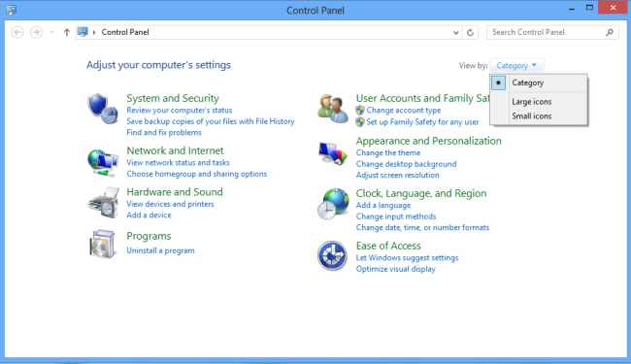Open User Accounts and Family Safety heading
The image size is (631, 364).
[x=422, y=98]
